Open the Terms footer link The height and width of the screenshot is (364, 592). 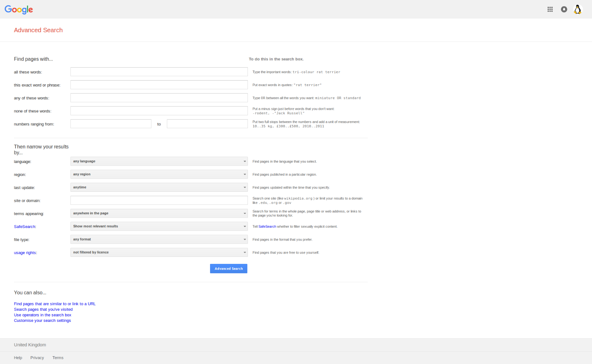[58, 358]
